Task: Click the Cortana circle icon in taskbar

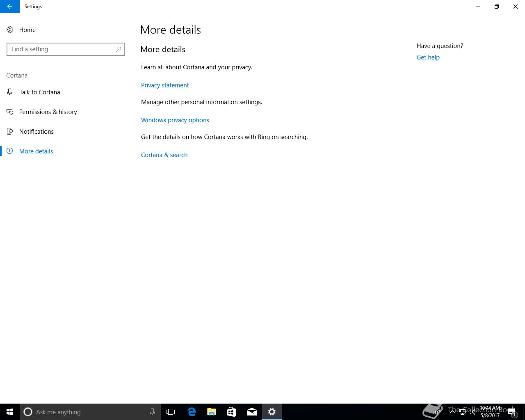Action: click(28, 412)
